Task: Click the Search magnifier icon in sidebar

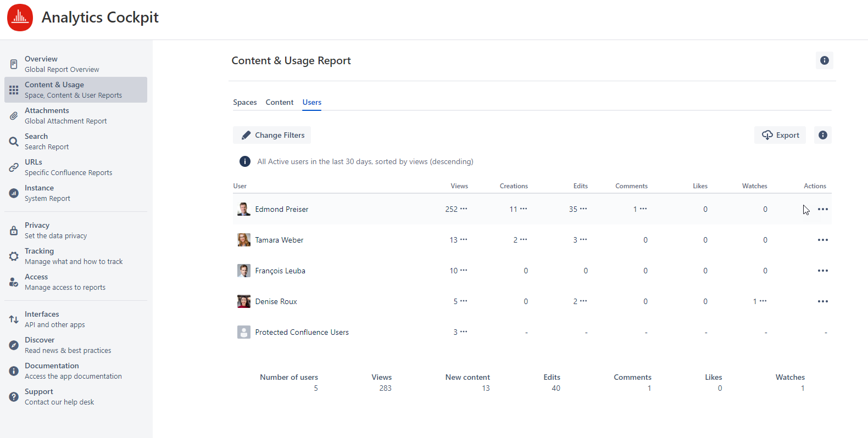Action: 14,142
